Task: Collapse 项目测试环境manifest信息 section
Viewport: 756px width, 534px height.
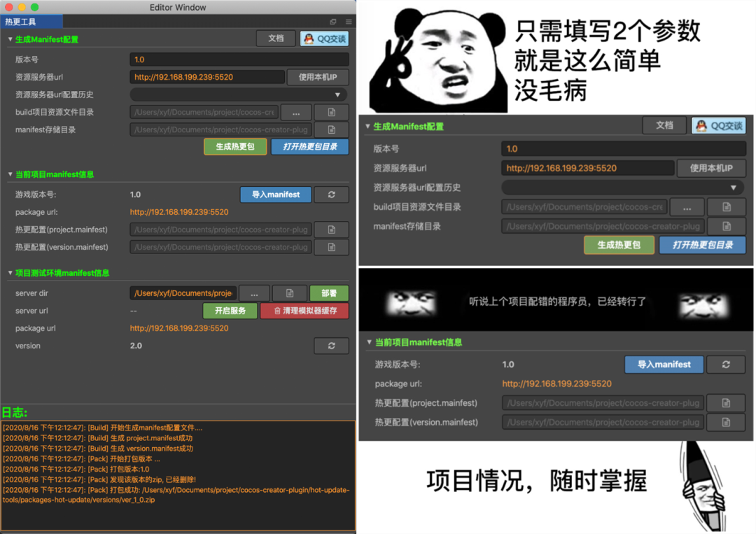Action: [x=10, y=273]
